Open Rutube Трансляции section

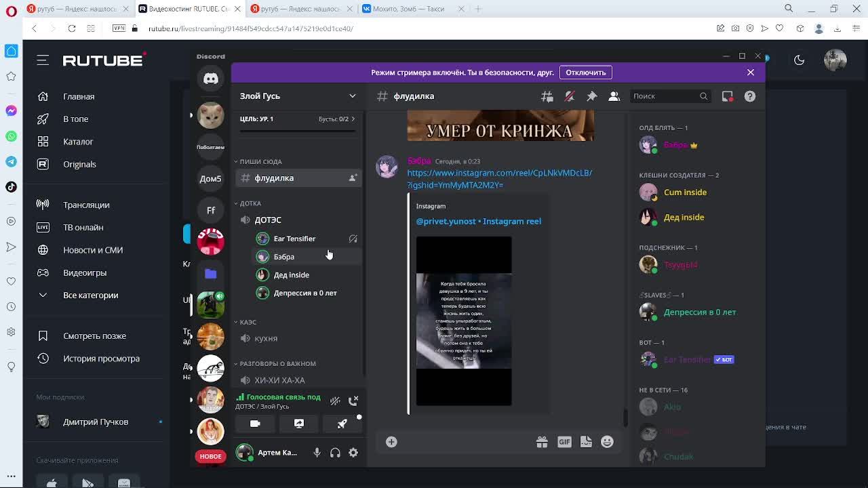click(86, 205)
